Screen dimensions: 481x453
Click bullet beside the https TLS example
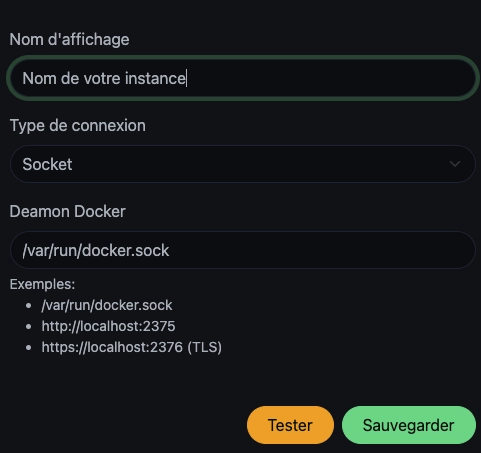pos(29,348)
